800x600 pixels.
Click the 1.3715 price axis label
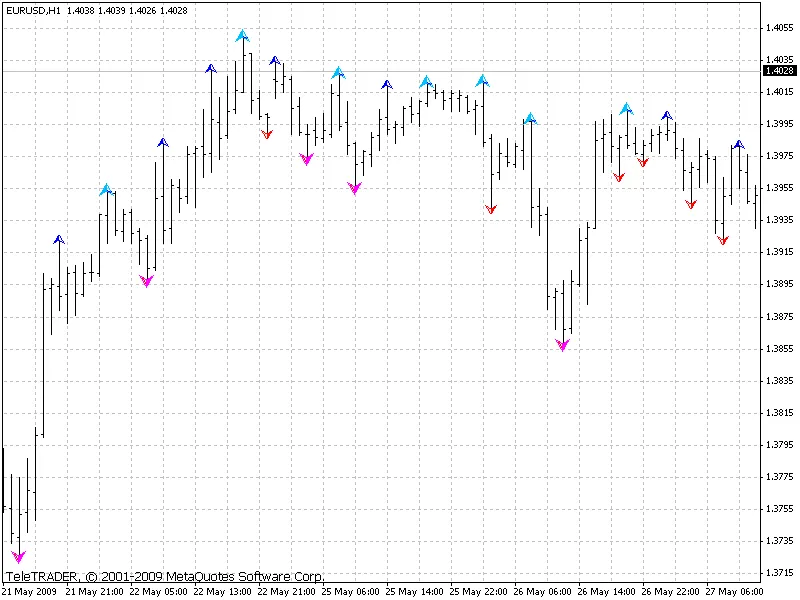(778, 573)
